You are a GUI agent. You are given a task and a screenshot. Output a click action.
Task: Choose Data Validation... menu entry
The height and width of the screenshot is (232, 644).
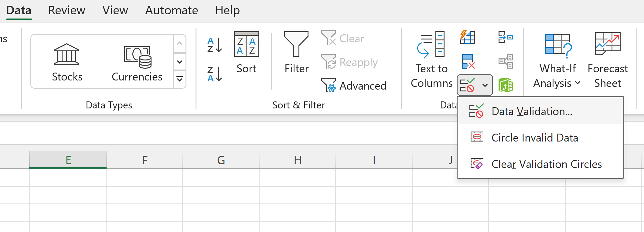point(540,111)
